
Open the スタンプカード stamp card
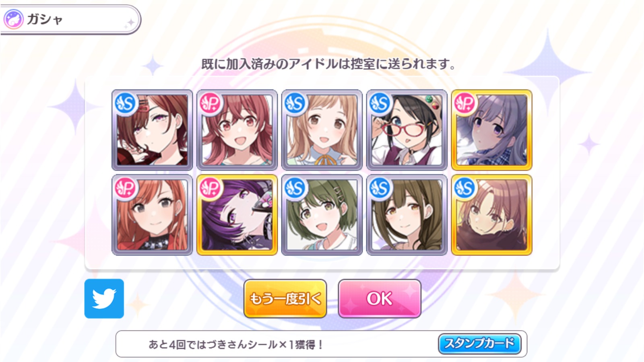tap(479, 343)
